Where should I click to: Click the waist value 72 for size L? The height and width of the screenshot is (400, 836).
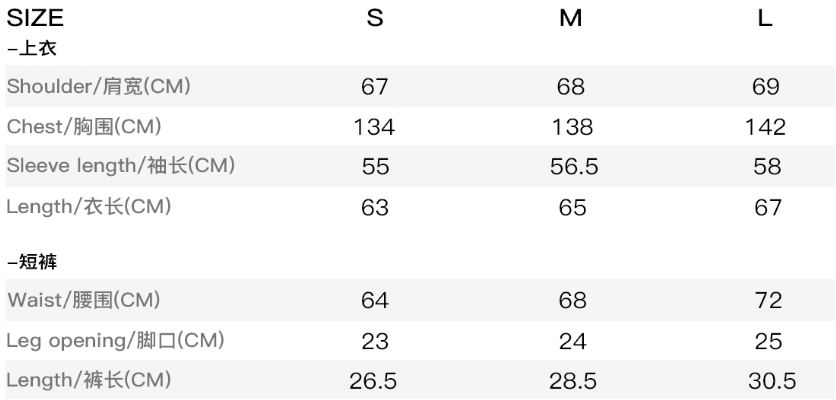pos(767,299)
